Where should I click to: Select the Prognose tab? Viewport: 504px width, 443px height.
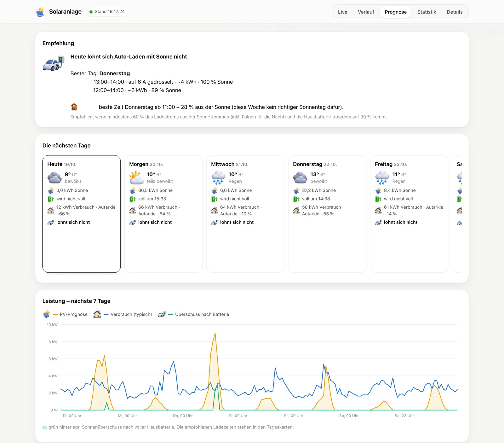point(396,12)
